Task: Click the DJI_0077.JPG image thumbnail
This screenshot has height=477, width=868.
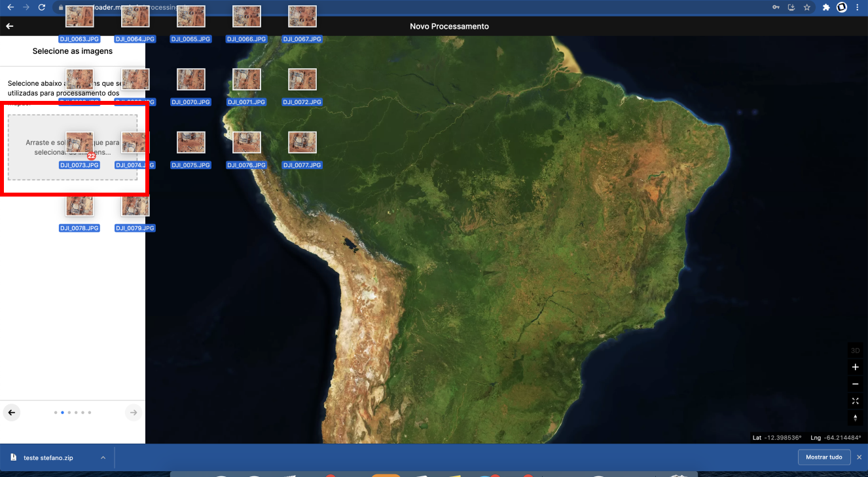Action: [x=302, y=142]
